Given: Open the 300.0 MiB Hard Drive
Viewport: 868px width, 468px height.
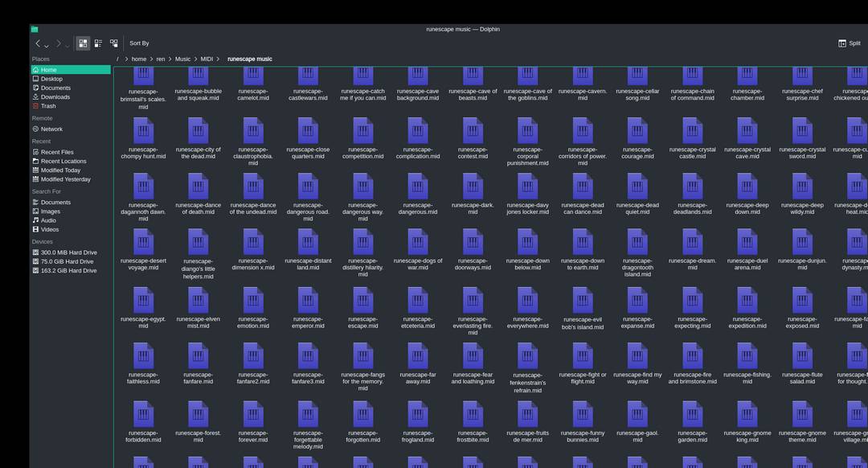Looking at the screenshot, I should [71, 252].
